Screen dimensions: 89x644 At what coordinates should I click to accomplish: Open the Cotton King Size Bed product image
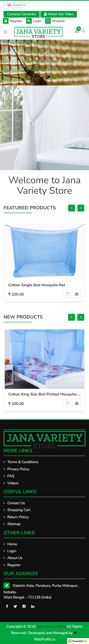(45, 359)
